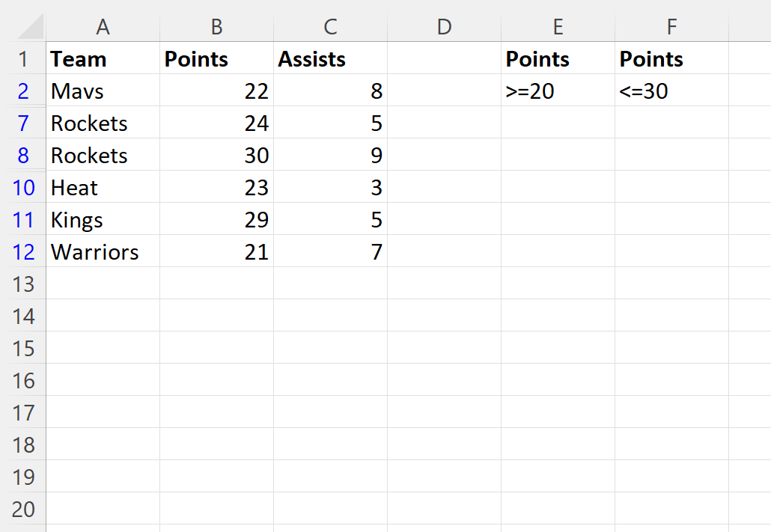Select column A header

(103, 27)
